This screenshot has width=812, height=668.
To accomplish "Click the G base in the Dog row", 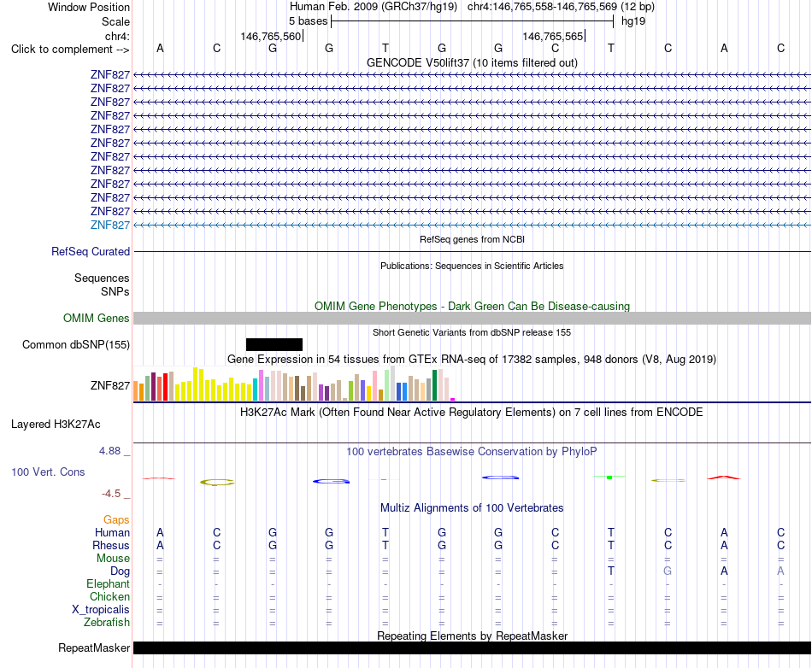I will 668,571.
